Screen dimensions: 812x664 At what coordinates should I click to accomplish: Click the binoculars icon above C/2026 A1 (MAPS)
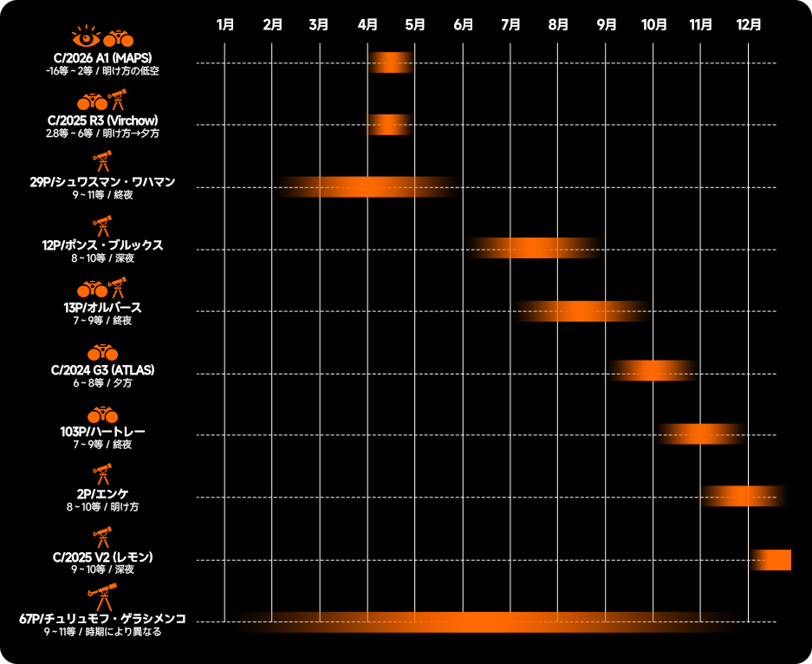coord(119,38)
